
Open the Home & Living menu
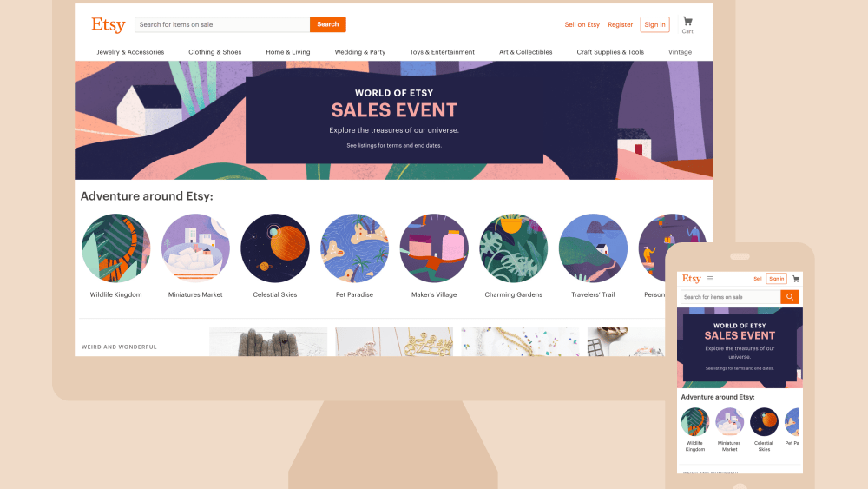[x=288, y=52]
